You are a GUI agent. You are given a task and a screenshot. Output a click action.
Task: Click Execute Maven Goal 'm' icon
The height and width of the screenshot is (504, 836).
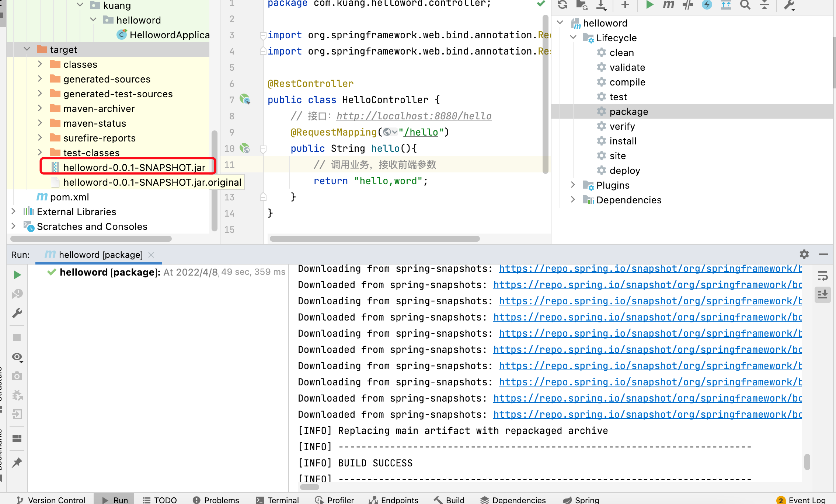point(668,5)
